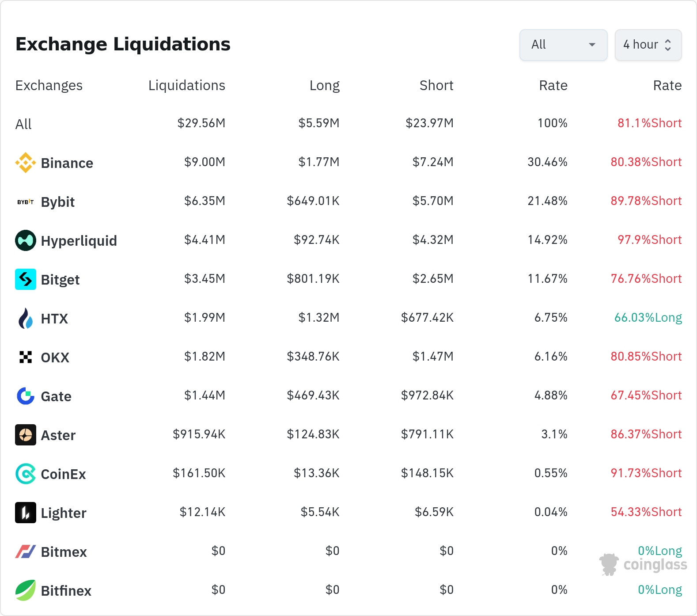Click the coinglass watermark logo
The height and width of the screenshot is (616, 697).
(x=643, y=565)
